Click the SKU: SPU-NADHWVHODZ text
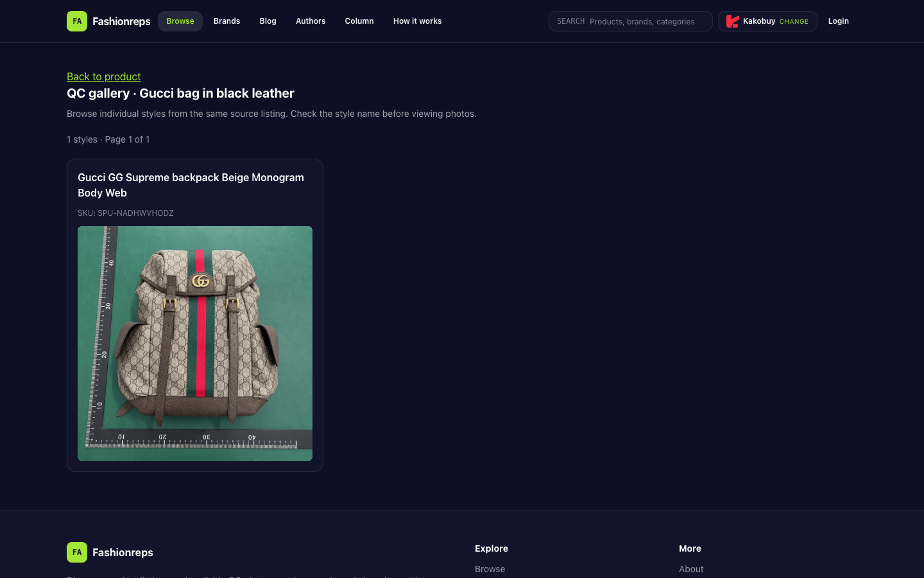Viewport: 924px width, 578px height. point(126,213)
